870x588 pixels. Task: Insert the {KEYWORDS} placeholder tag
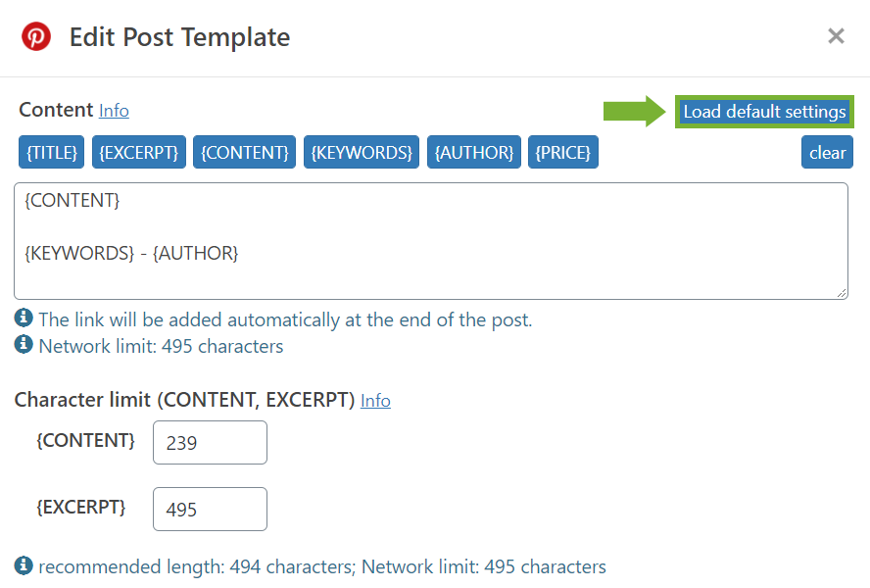362,152
